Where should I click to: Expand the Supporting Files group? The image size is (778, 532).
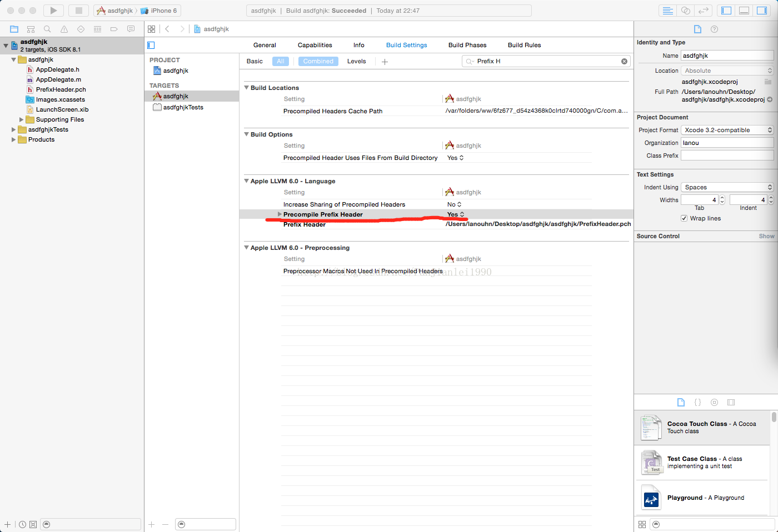[x=22, y=119]
